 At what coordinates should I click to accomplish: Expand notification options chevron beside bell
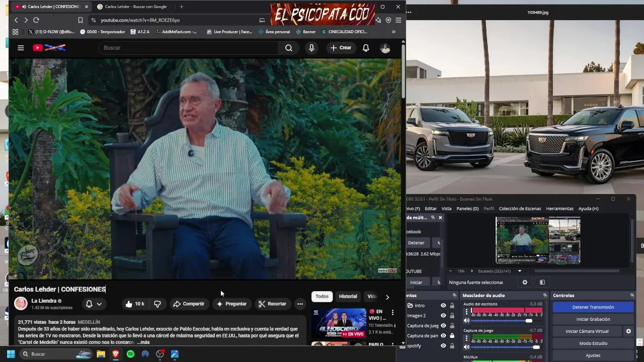99,304
